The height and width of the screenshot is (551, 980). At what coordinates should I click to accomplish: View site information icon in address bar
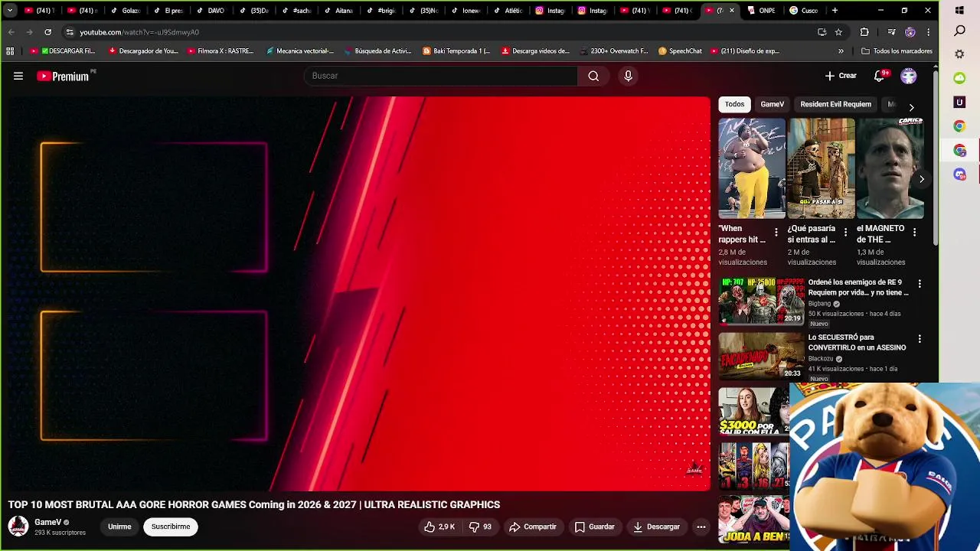click(x=70, y=32)
